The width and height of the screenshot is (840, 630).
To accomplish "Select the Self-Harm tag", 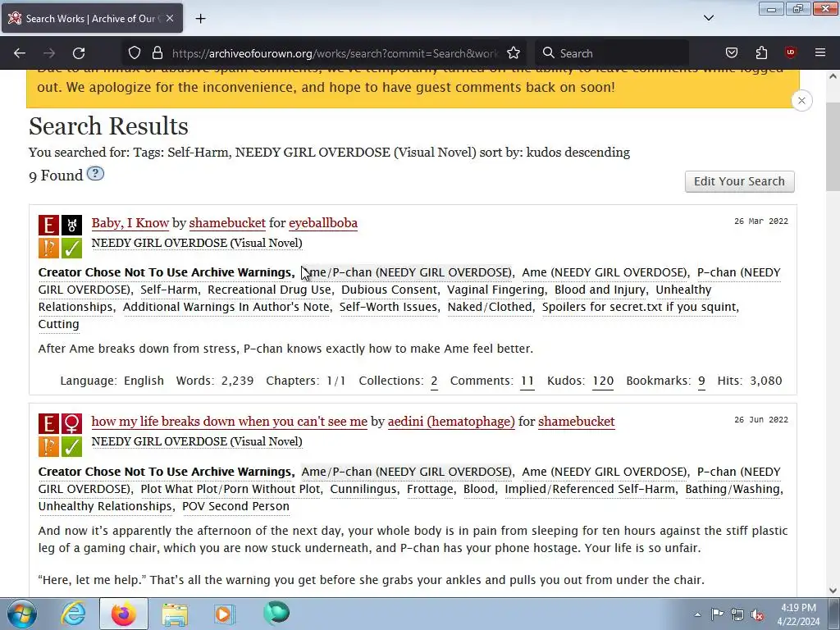I will click(x=169, y=290).
